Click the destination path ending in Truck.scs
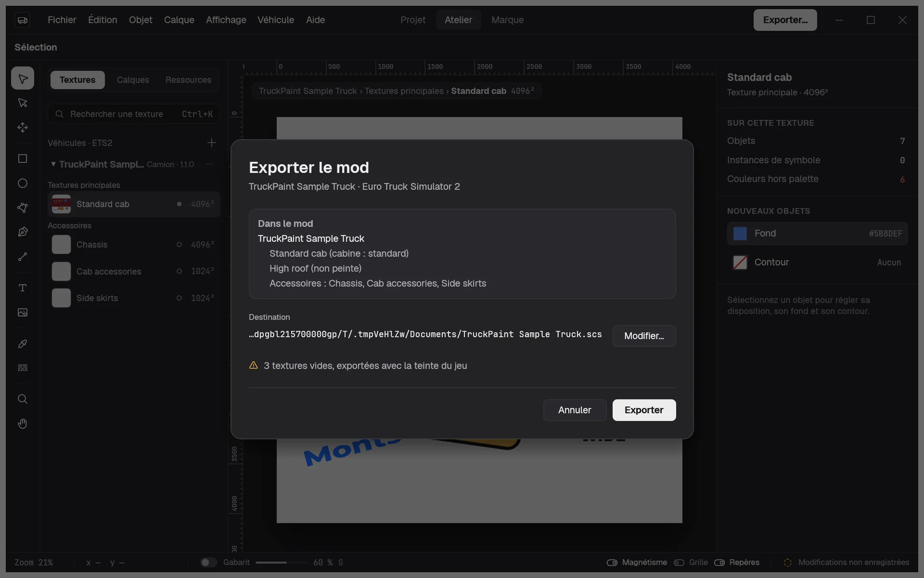The height and width of the screenshot is (578, 924). click(x=425, y=334)
